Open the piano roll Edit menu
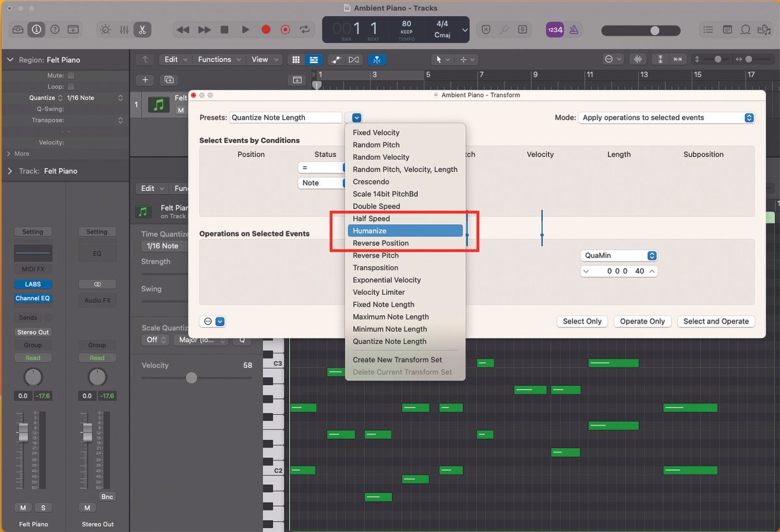The width and height of the screenshot is (780, 532). coord(153,188)
